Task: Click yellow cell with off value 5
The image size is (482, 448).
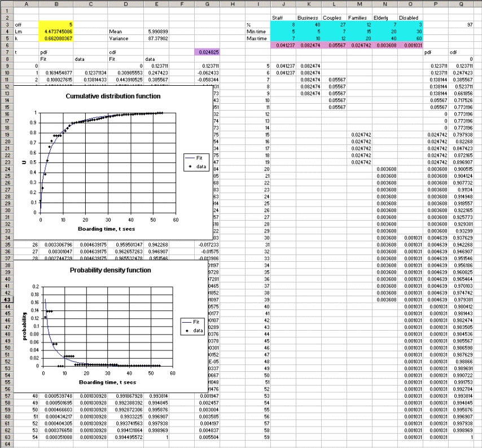Action: pos(56,25)
